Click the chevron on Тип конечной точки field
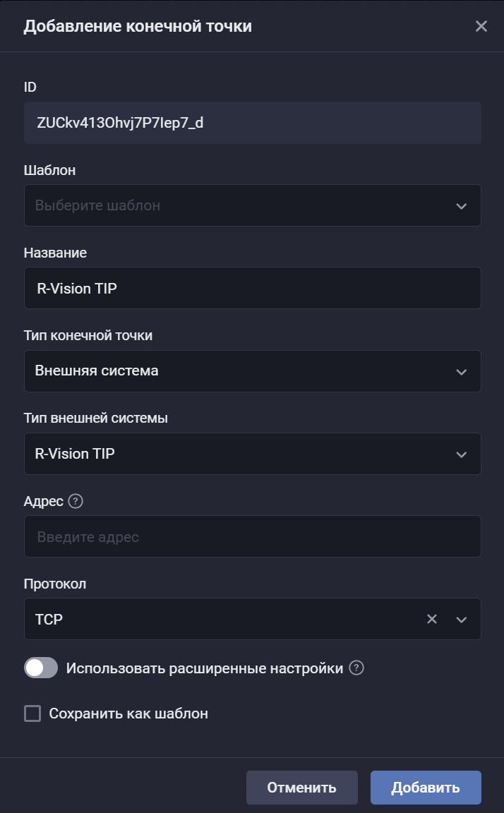Viewport: 504px width, 813px height. click(461, 371)
